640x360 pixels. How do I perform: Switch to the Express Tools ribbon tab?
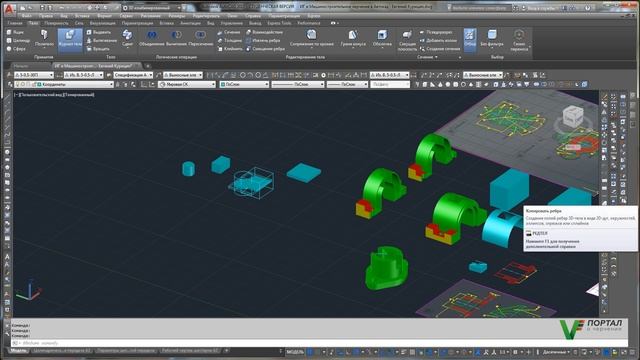click(279, 23)
